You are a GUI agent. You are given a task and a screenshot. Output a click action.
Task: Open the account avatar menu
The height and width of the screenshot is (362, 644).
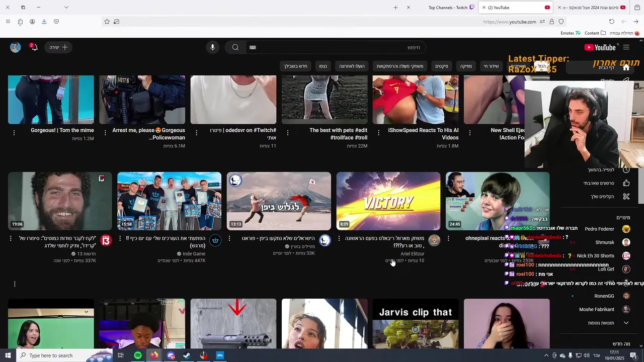coord(16,47)
